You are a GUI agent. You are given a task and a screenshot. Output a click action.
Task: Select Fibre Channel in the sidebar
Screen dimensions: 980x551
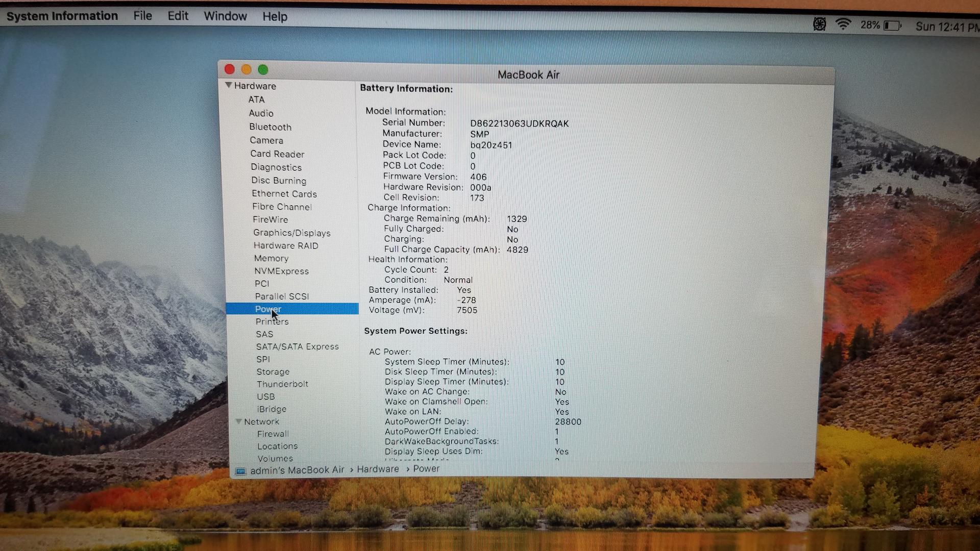tap(282, 207)
